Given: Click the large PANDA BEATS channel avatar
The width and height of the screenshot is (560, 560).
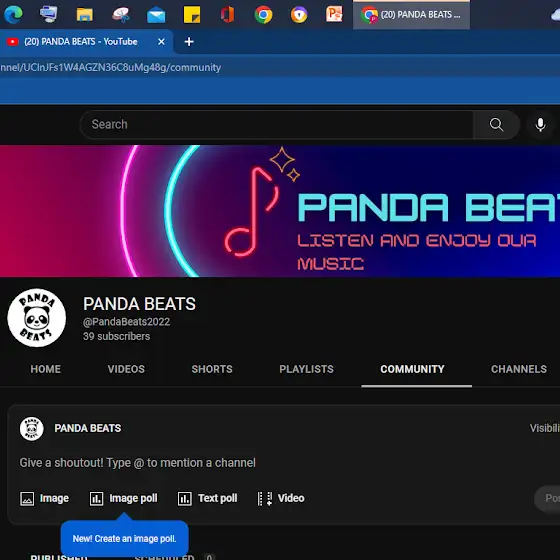Looking at the screenshot, I should 36,318.
